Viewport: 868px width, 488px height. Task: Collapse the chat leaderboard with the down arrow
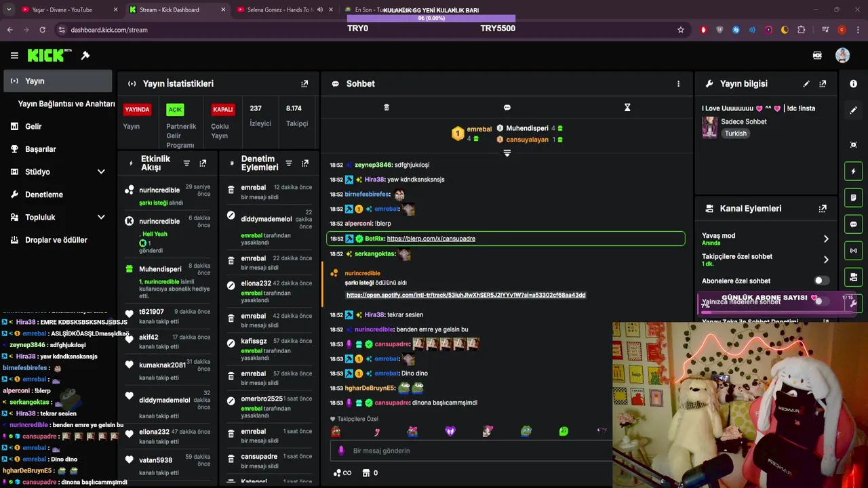[507, 153]
